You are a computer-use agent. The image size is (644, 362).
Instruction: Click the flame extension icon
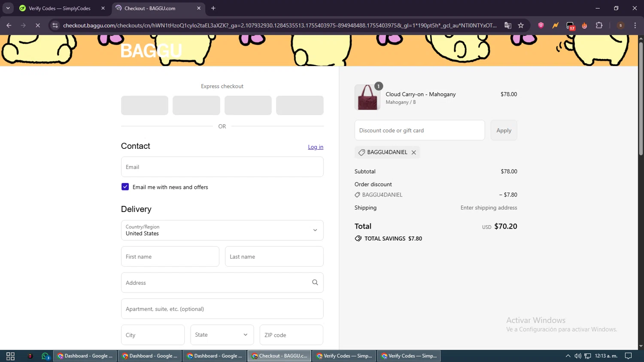point(584,25)
